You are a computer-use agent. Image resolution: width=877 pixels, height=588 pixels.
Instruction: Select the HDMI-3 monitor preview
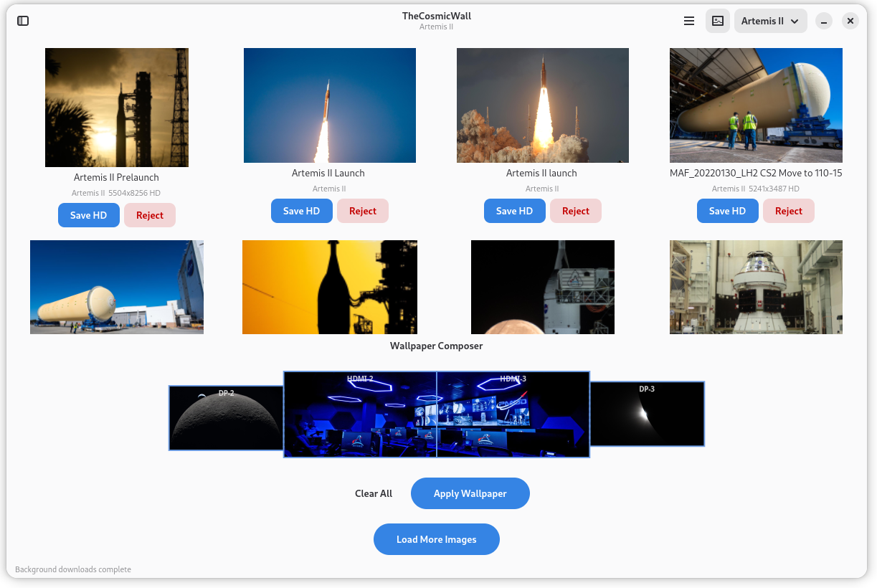point(513,414)
